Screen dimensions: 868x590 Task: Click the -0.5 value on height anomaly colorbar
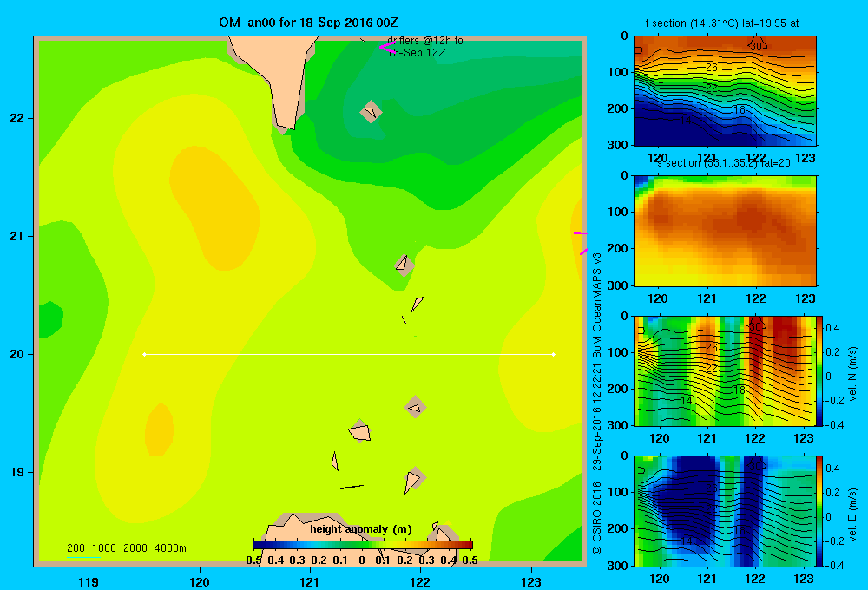[252, 560]
